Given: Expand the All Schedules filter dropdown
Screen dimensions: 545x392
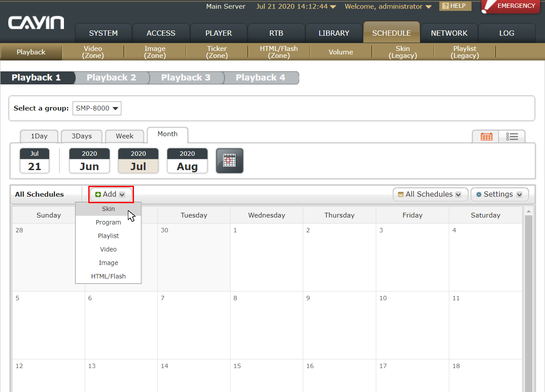Looking at the screenshot, I should pyautogui.click(x=430, y=194).
